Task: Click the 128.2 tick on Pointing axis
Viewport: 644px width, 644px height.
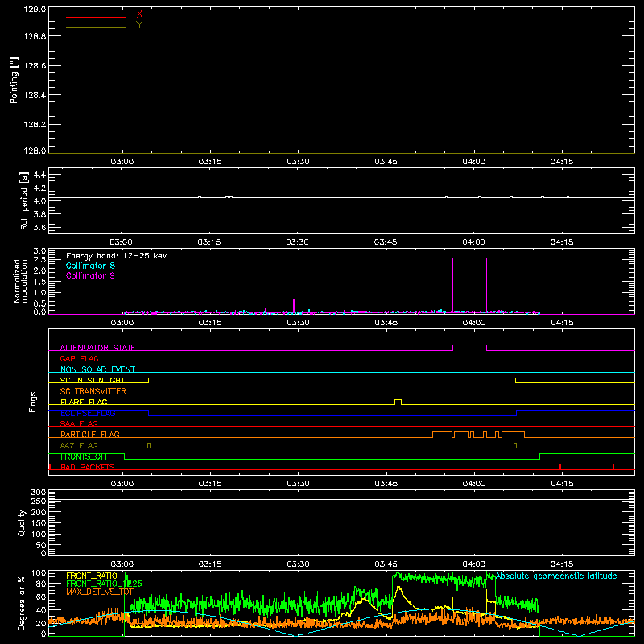Action: (x=35, y=125)
